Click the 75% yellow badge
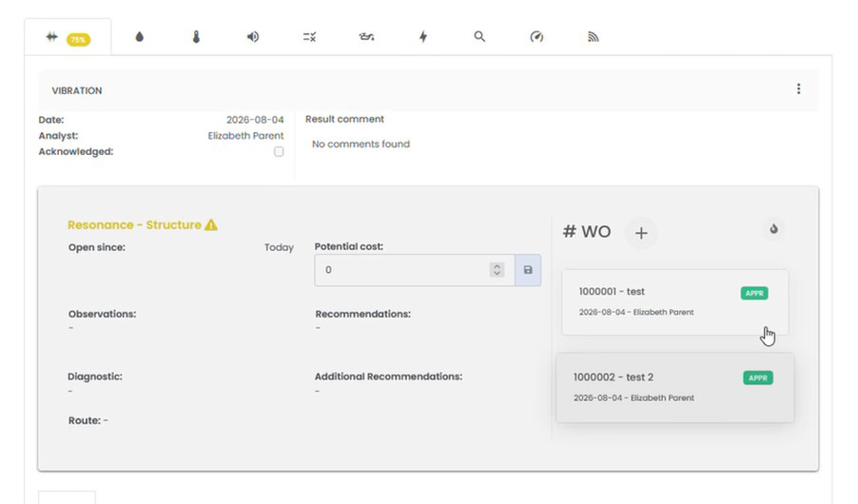Viewport: 858px width, 504px height. pyautogui.click(x=78, y=39)
